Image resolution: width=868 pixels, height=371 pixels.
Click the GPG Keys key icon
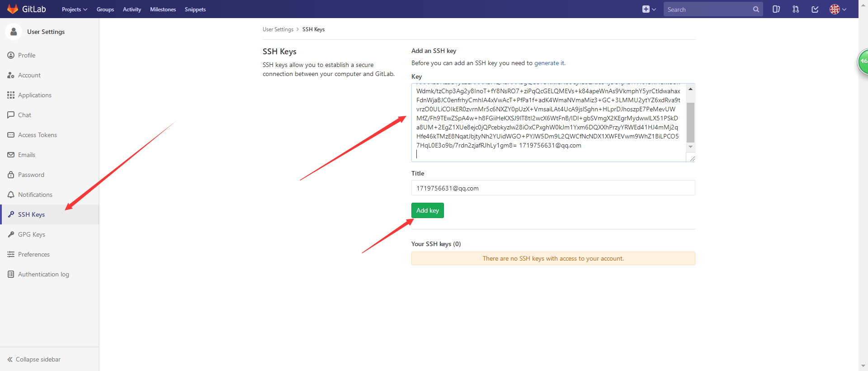point(11,234)
